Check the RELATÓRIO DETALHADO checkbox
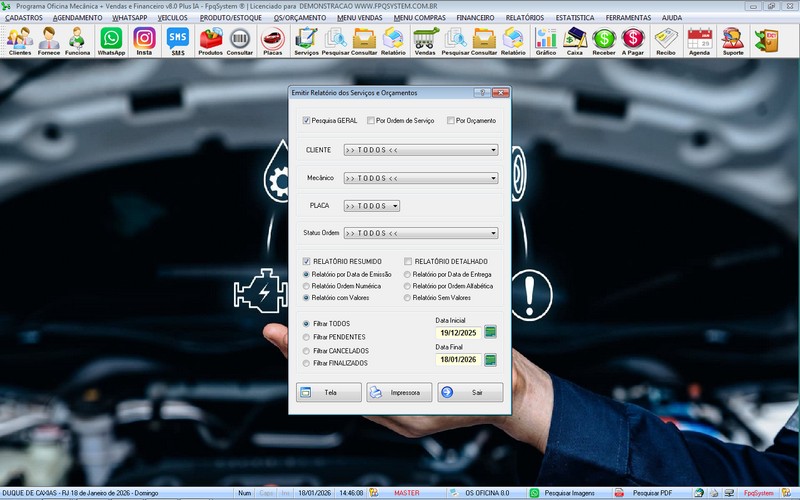The width and height of the screenshot is (800, 500). pos(408,261)
